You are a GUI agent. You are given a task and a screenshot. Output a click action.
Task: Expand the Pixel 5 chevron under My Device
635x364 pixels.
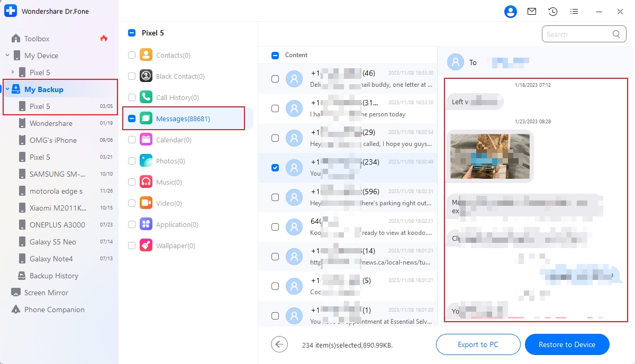[x=13, y=72]
